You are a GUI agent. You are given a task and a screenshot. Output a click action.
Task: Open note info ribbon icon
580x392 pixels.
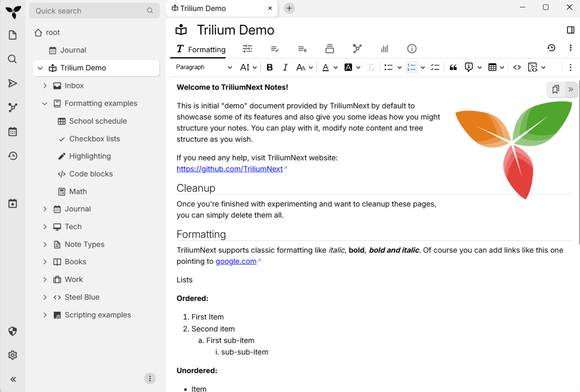click(x=411, y=49)
